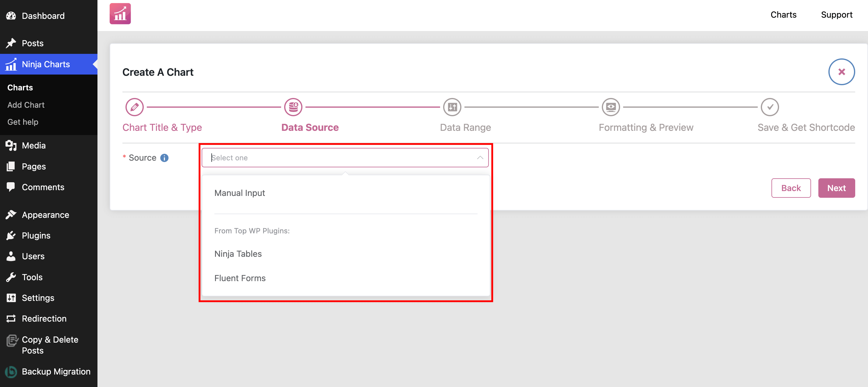
Task: Click the Media icon in sidebar
Action: point(11,145)
